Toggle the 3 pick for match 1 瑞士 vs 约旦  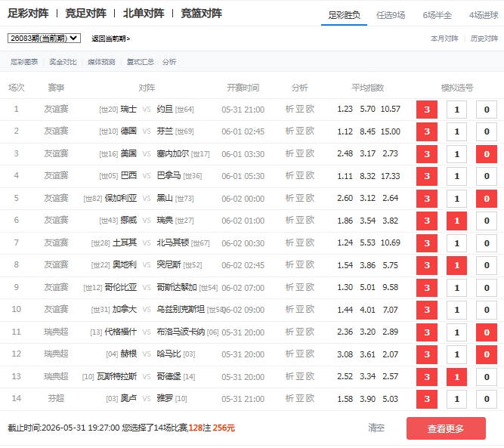click(x=426, y=110)
